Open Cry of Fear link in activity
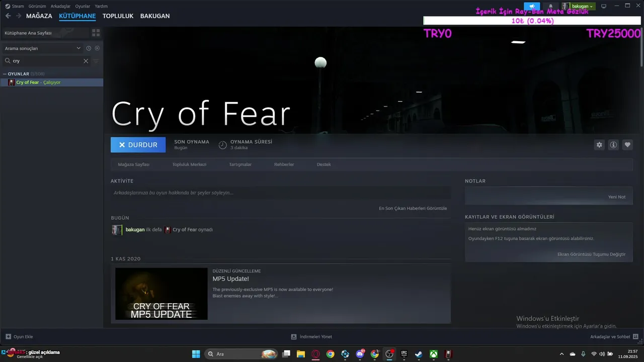 pyautogui.click(x=185, y=230)
